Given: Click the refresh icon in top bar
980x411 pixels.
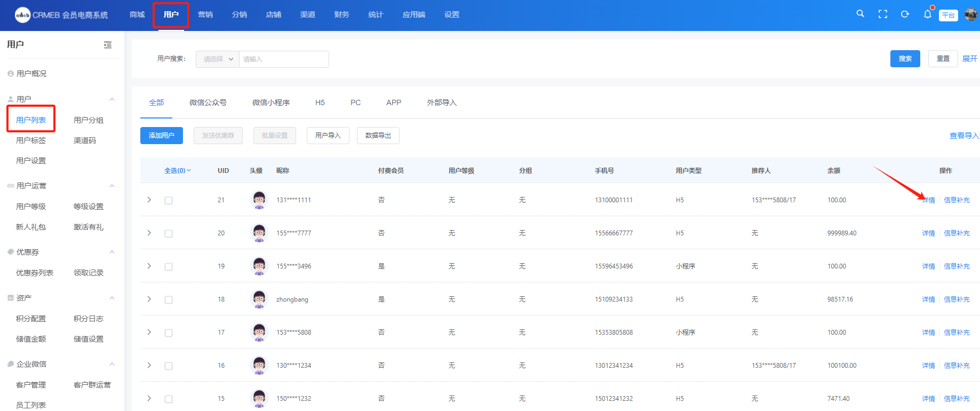Looking at the screenshot, I should 905,14.
